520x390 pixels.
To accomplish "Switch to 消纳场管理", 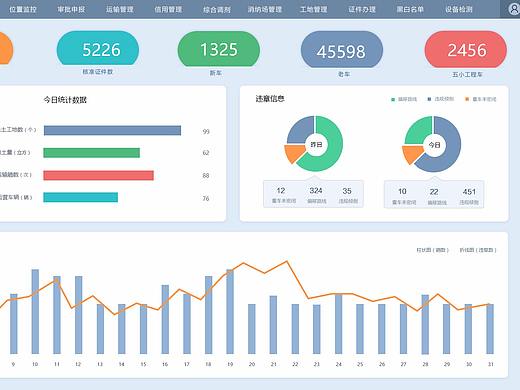I will pyautogui.click(x=265, y=9).
